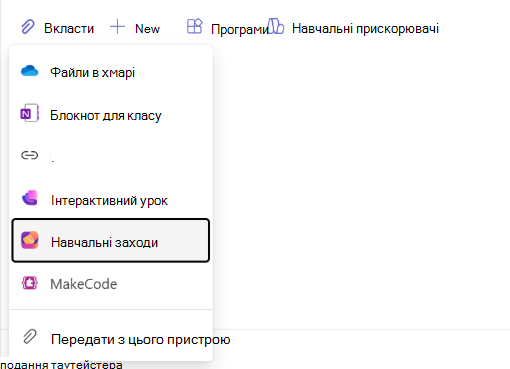510x369 pixels.
Task: Choose Передати з цього пристрою
Action: pyautogui.click(x=111, y=339)
